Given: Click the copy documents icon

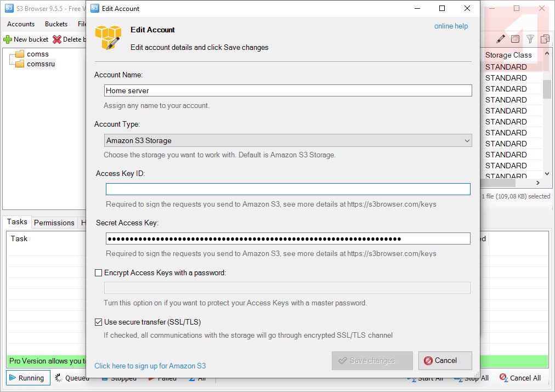Looking at the screenshot, I should pos(545,39).
